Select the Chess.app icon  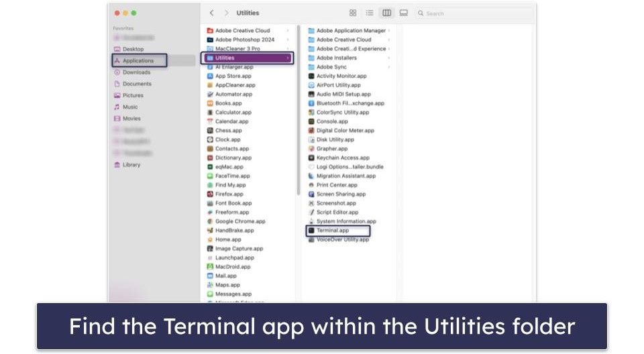[210, 130]
